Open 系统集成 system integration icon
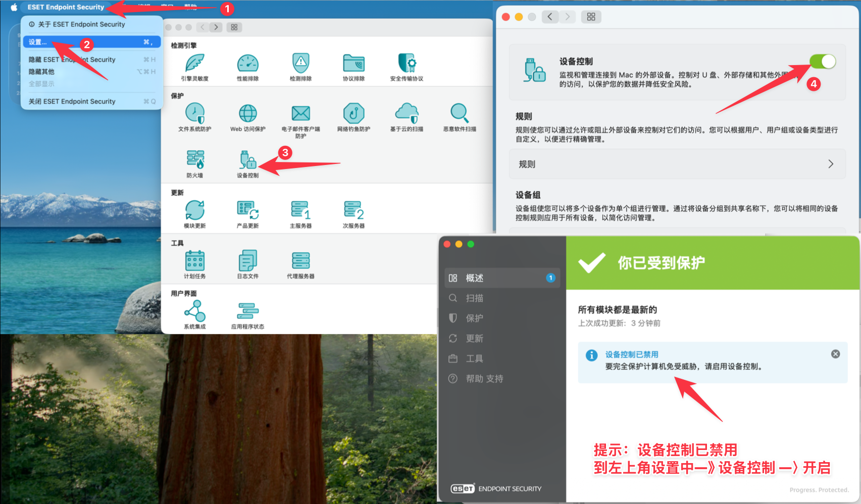 pyautogui.click(x=195, y=311)
